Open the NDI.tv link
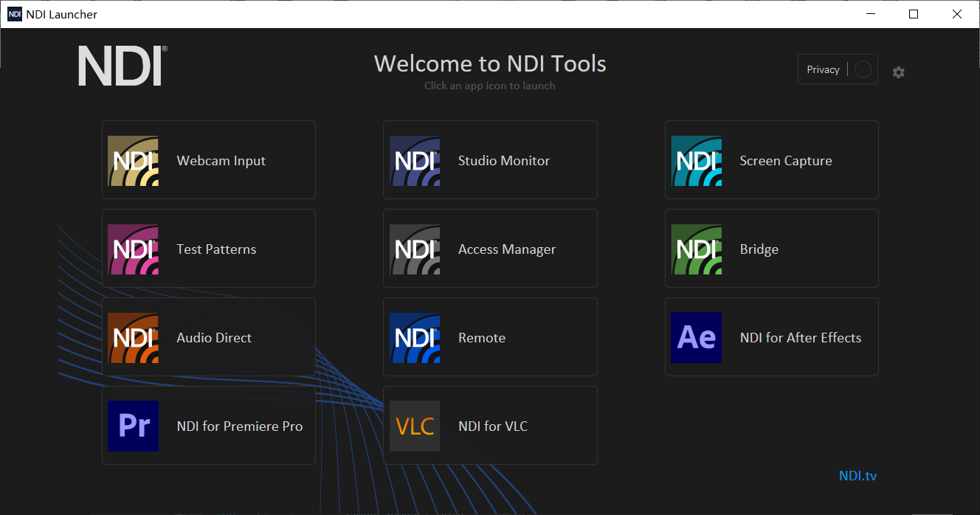Screen dimensions: 980x515 858,476
